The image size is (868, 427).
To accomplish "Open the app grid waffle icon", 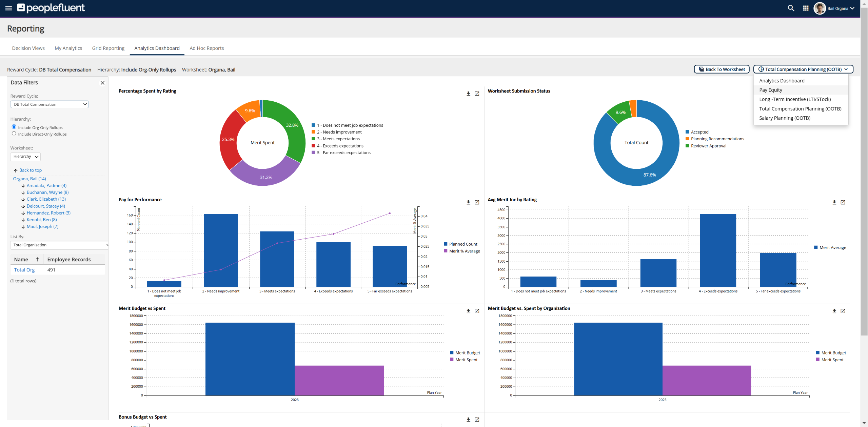I will tap(806, 8).
